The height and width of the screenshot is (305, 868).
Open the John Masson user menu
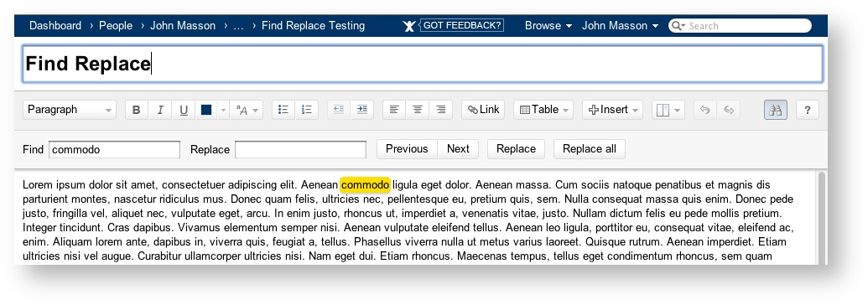[620, 25]
